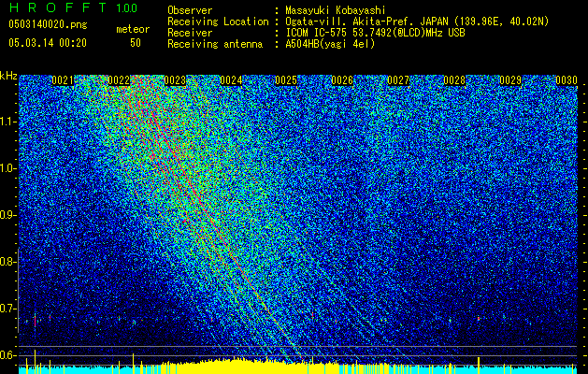Click the Receiving Location label
Viewport: 588px width, 374px height.
[x=218, y=22]
